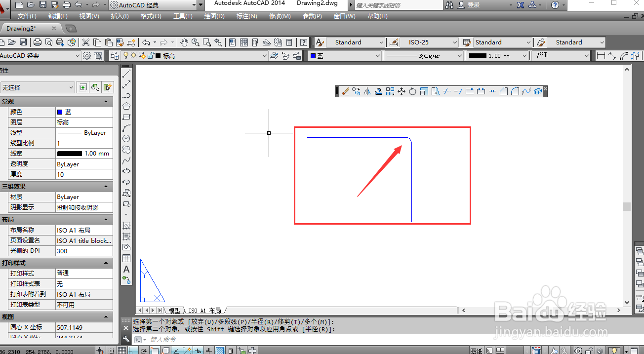The image size is (644, 354).
Task: Open the Text Style Standard dropdown
Action: click(356, 42)
